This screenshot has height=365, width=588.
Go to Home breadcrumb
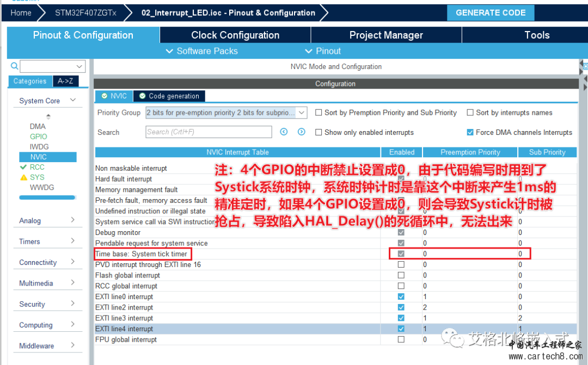pos(21,13)
